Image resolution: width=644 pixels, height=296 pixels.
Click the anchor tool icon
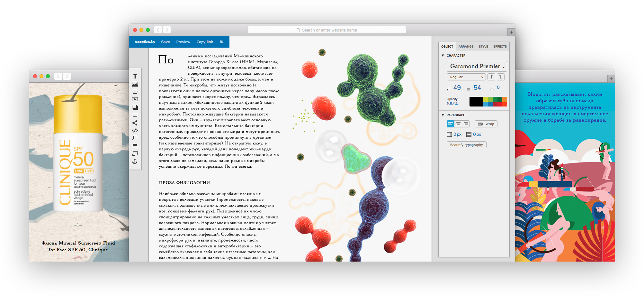coord(135,162)
